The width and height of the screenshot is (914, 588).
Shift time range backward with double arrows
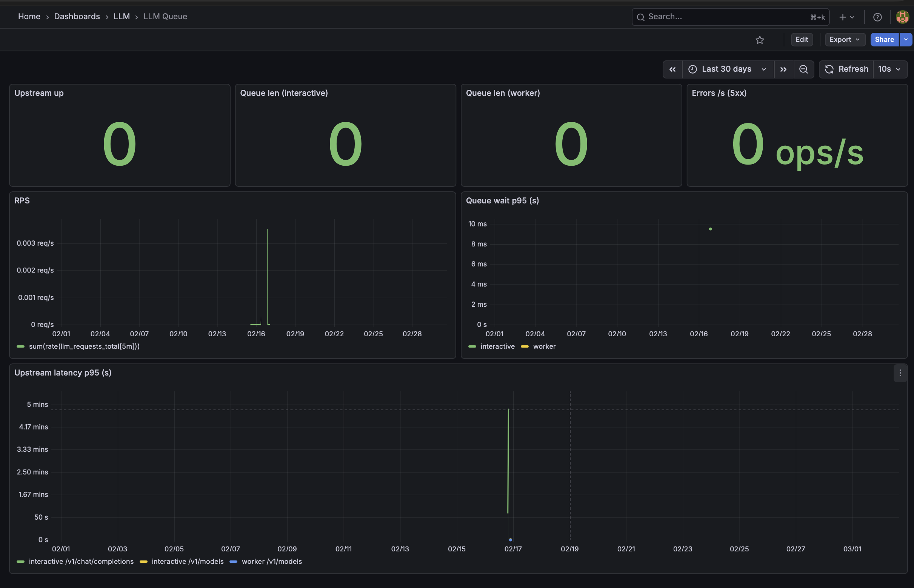click(672, 69)
